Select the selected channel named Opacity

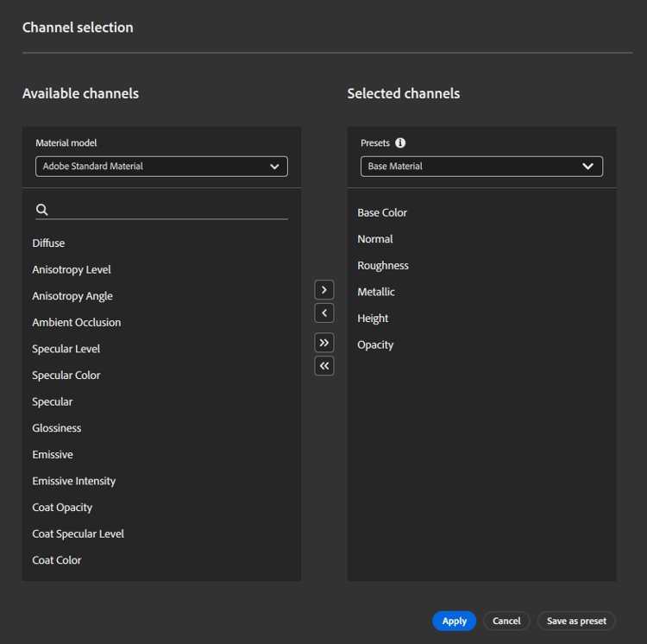[x=375, y=344]
